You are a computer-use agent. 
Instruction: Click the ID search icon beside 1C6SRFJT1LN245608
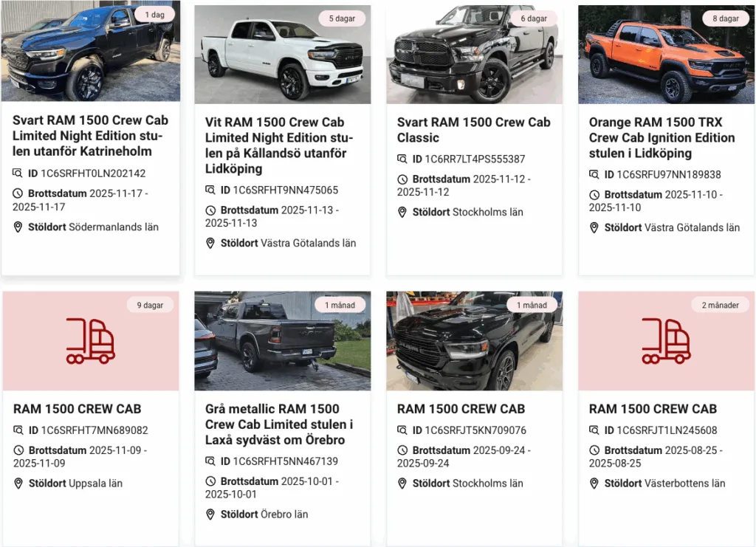[x=594, y=430]
